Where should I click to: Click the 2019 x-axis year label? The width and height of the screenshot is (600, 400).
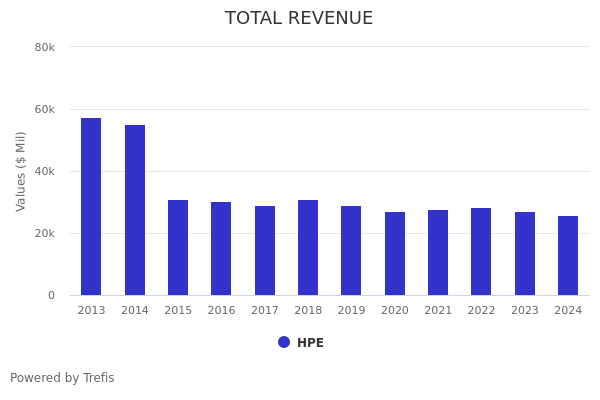tap(351, 310)
